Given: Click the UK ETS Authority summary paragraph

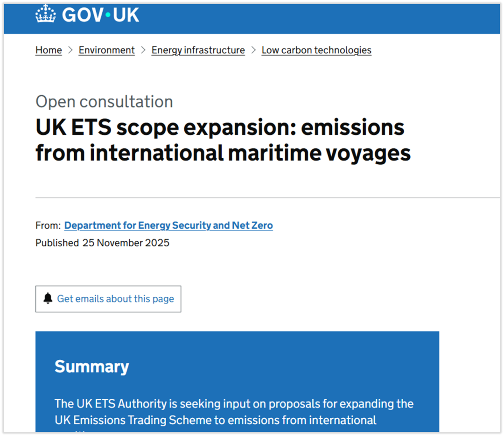Looking at the screenshot, I should click(x=234, y=412).
